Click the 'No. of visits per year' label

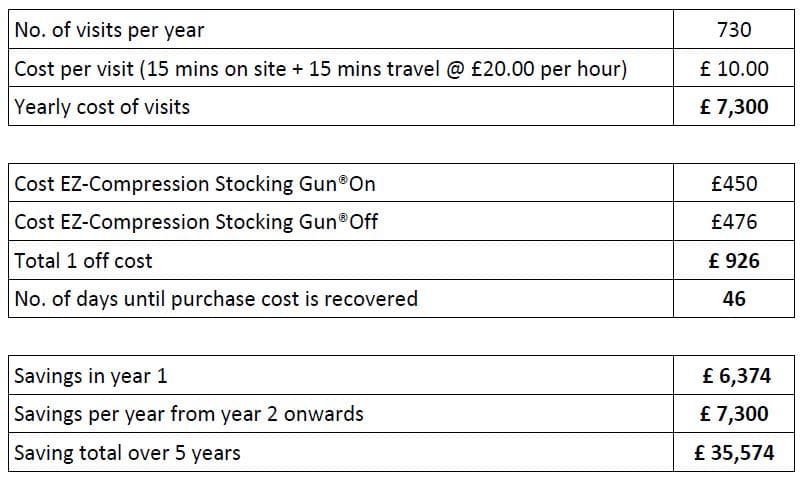coord(109,30)
